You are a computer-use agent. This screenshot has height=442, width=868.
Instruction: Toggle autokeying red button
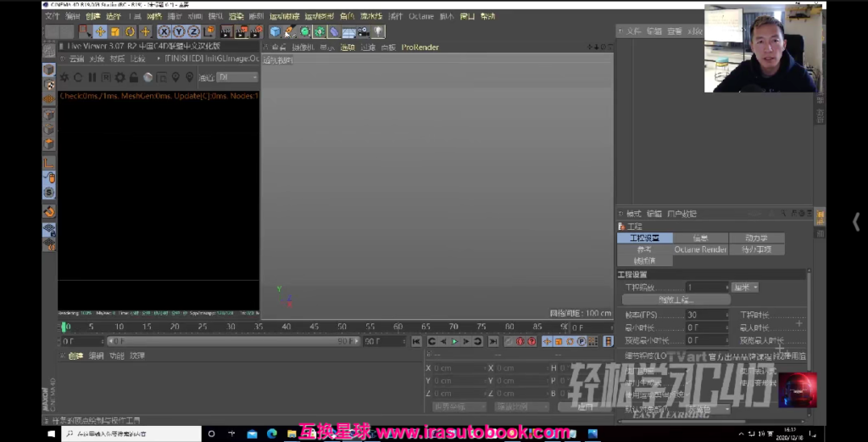click(520, 342)
